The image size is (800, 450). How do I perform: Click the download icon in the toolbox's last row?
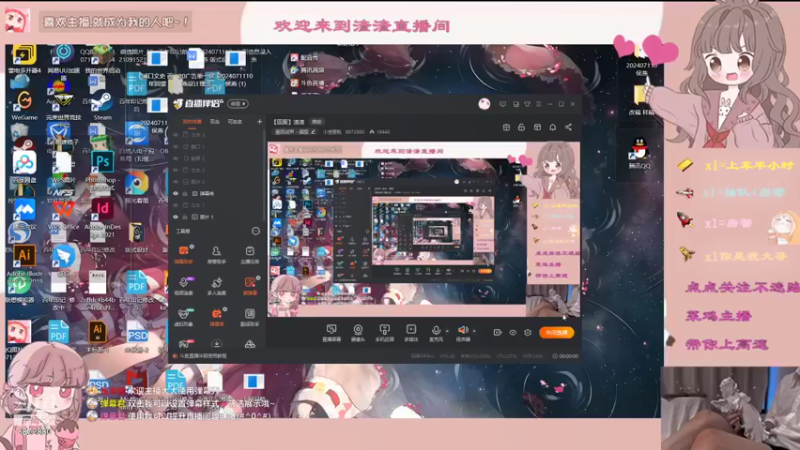click(216, 344)
